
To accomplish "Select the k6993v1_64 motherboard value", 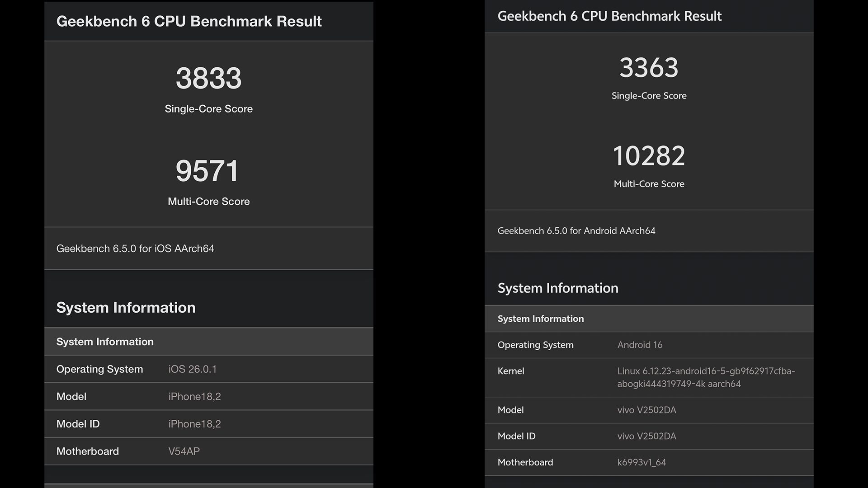I will pos(642,462).
